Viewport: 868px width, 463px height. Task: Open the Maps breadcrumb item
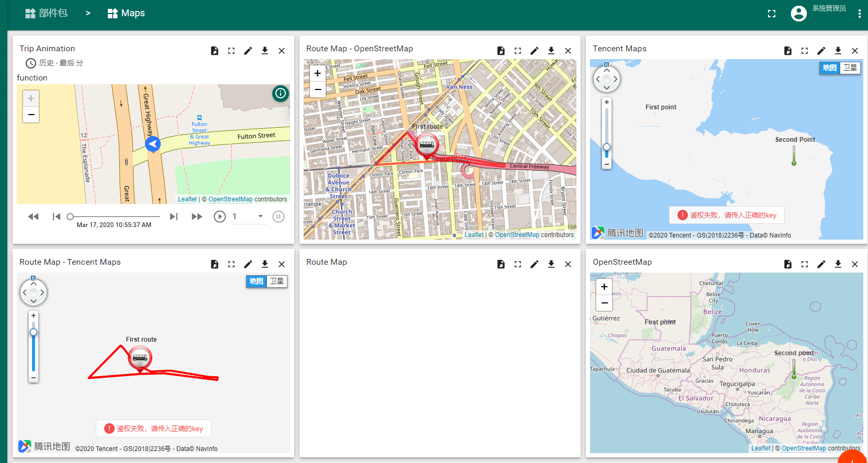click(x=126, y=13)
